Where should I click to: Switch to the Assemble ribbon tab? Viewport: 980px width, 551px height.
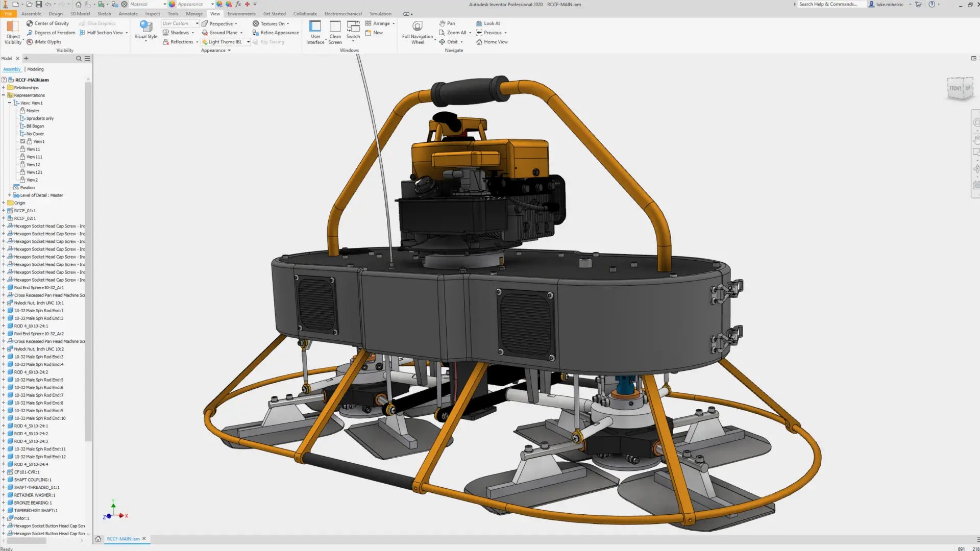pos(31,14)
